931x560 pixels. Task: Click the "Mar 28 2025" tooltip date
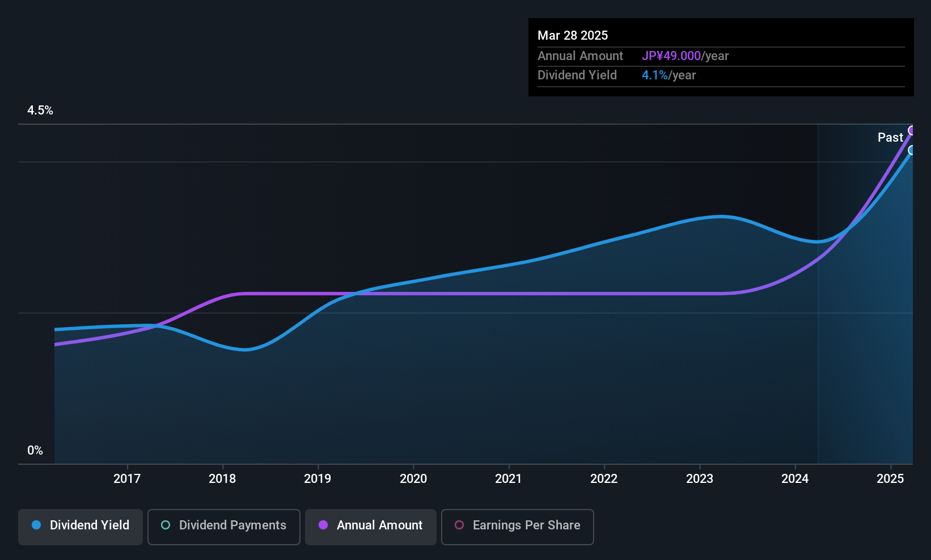pyautogui.click(x=573, y=36)
